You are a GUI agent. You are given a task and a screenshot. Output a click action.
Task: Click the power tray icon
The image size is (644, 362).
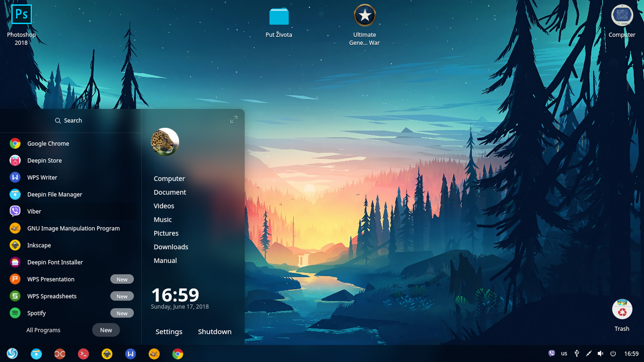pyautogui.click(x=613, y=353)
